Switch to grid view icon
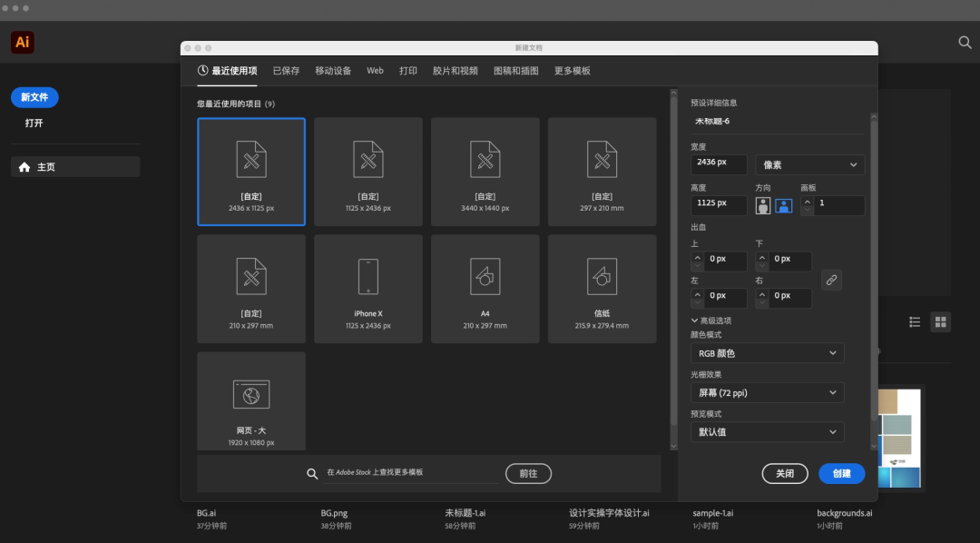The image size is (980, 543). point(941,321)
